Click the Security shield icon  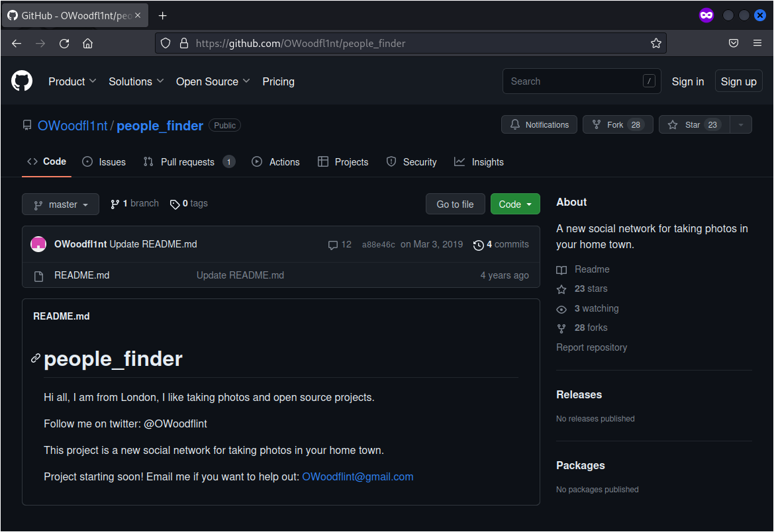coord(391,161)
